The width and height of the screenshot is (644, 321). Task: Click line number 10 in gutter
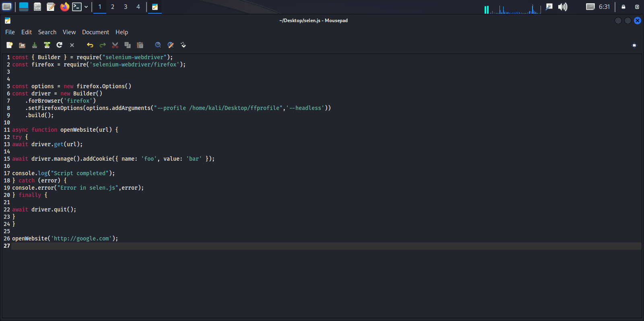click(x=7, y=122)
